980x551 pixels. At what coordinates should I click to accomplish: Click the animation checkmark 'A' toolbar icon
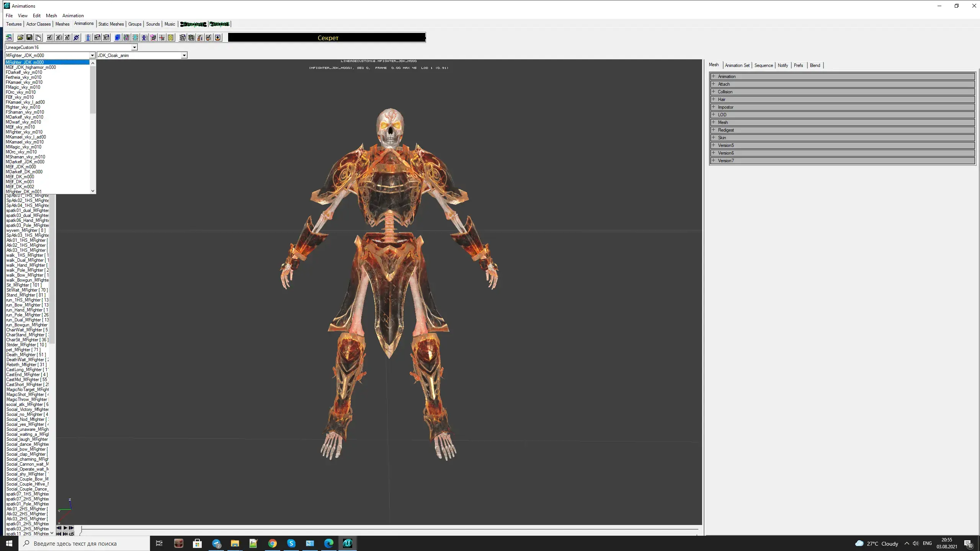point(59,37)
